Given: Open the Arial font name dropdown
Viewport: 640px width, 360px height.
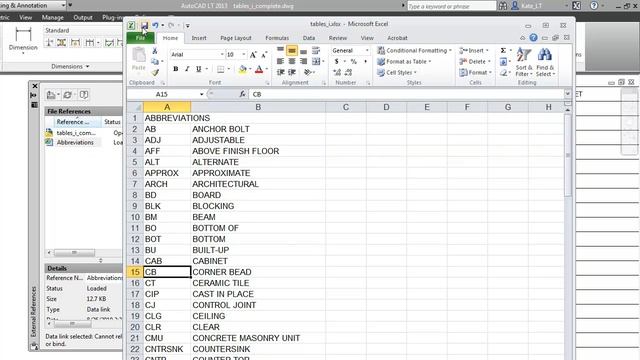Looking at the screenshot, I should click(x=222, y=55).
